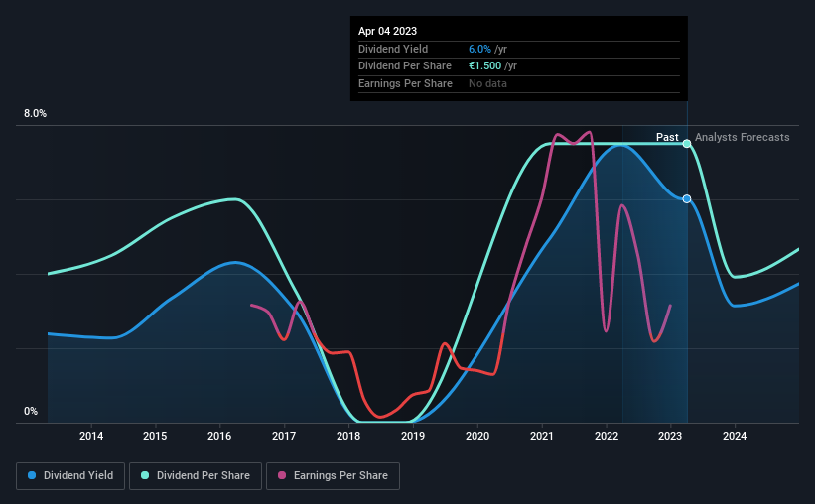The width and height of the screenshot is (815, 504).
Task: Click the 2020 x-axis label
Action: [477, 436]
